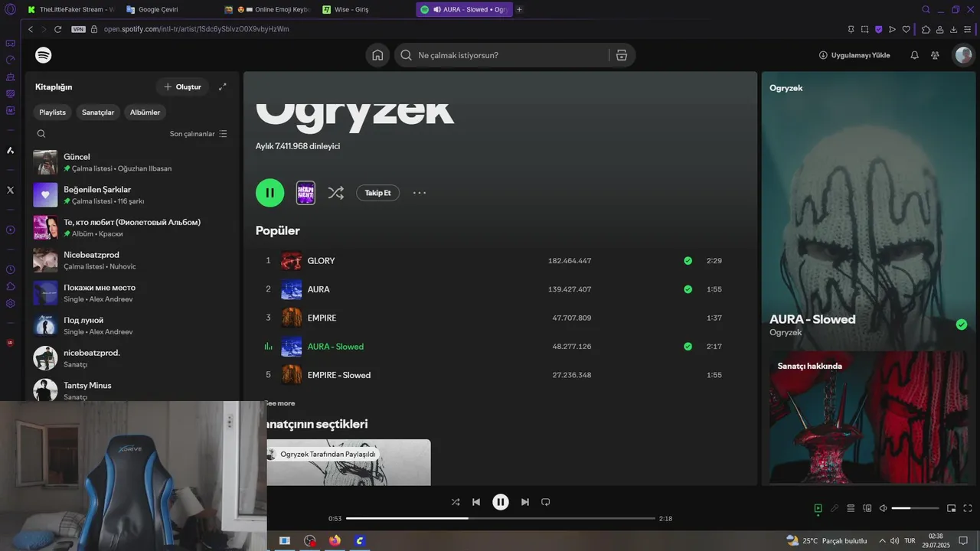Filter library by Albümler chip
Viewport: 980px width, 551px height.
[145, 112]
